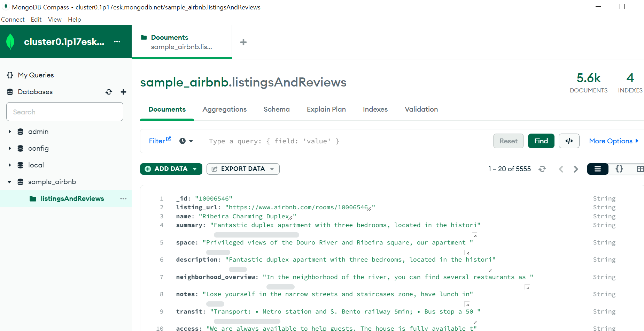Click the resize handle on summary field
The height and width of the screenshot is (331, 644).
point(475,235)
